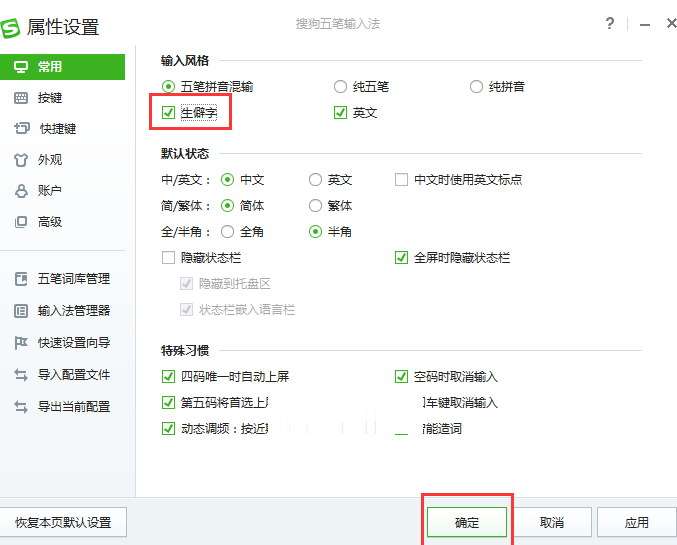Image resolution: width=677 pixels, height=545 pixels.
Task: Click the 按键 keyboard icon
Action: pyautogui.click(x=21, y=98)
